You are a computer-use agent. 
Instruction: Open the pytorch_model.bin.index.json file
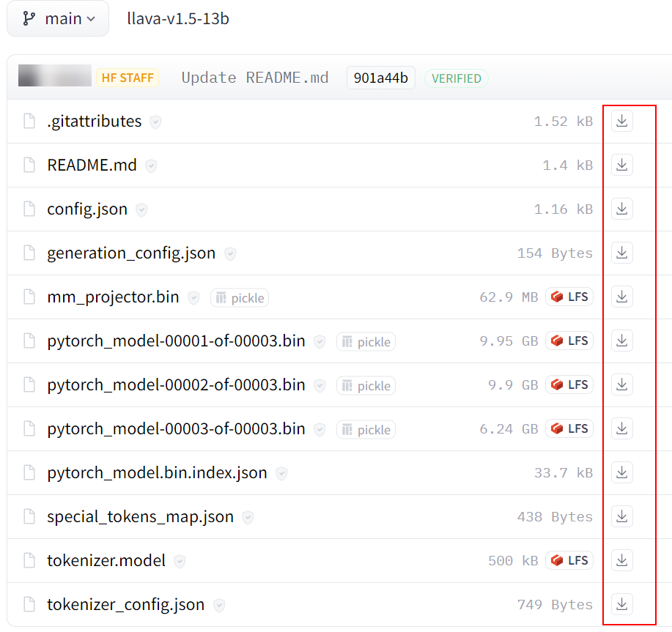158,473
